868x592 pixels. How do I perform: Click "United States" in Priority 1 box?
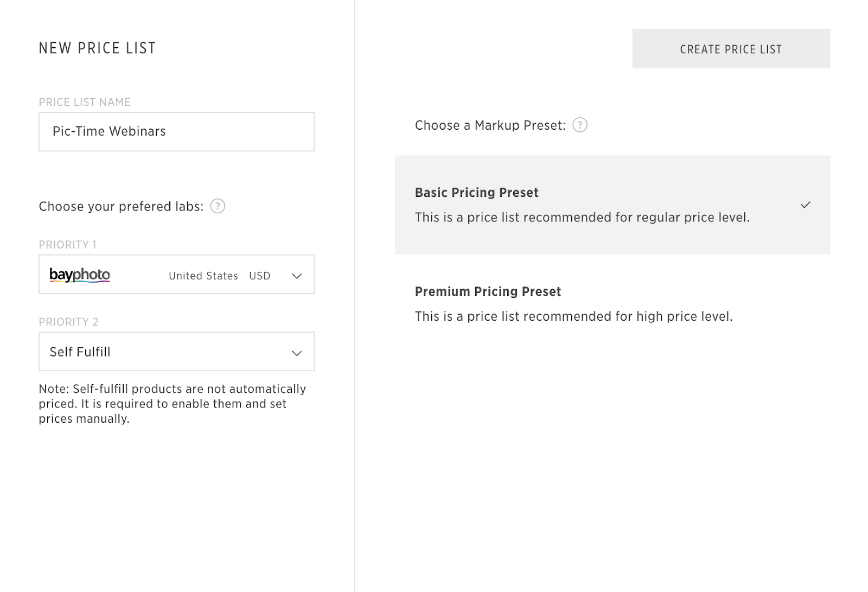(203, 276)
